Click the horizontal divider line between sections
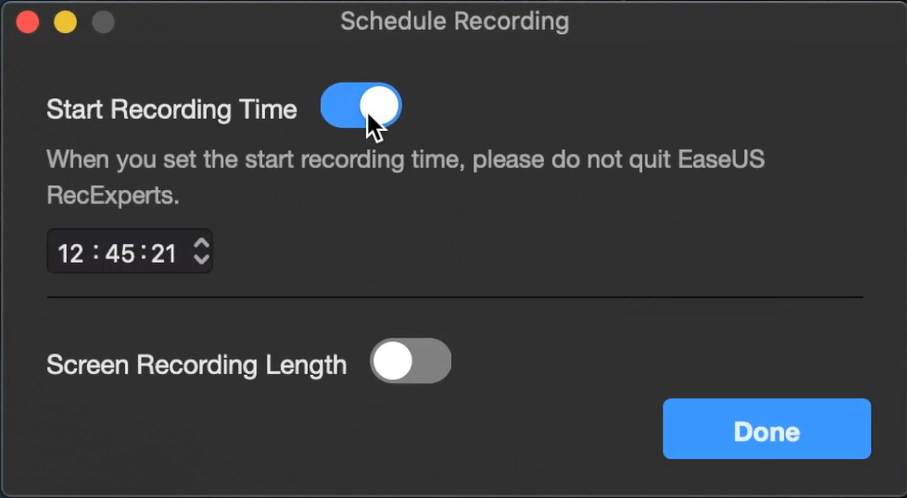Image resolution: width=907 pixels, height=498 pixels. [x=455, y=297]
